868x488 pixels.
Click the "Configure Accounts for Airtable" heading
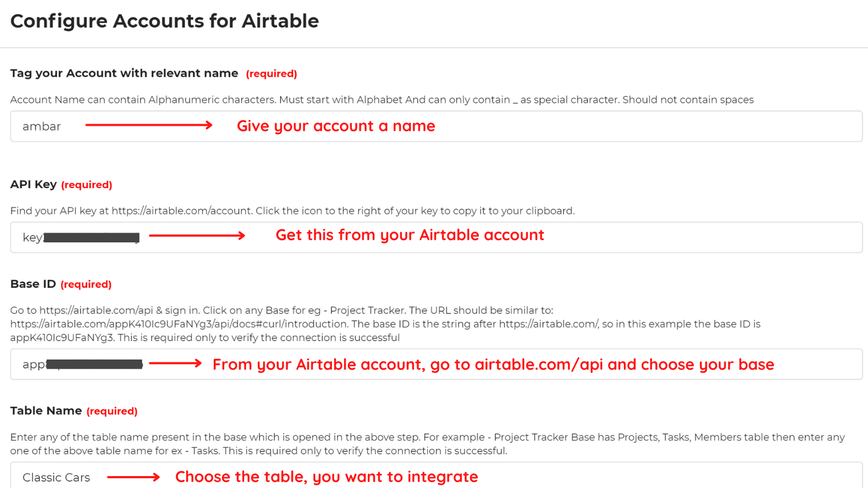[x=164, y=21]
